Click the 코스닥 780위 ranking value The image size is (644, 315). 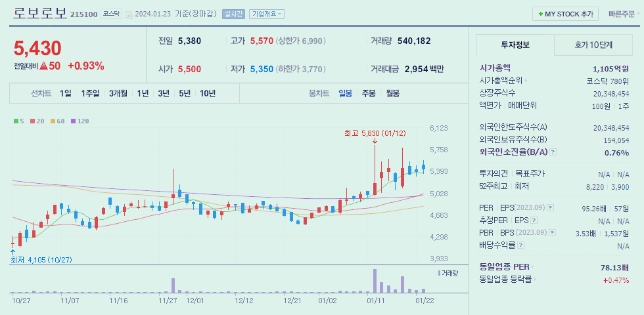coord(607,81)
